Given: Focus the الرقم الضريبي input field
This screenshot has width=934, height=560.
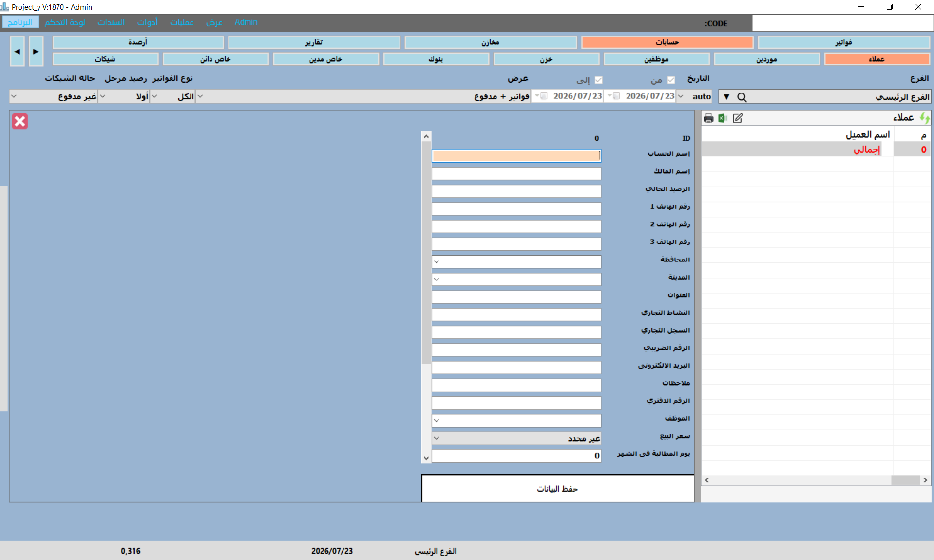Looking at the screenshot, I should pyautogui.click(x=516, y=350).
